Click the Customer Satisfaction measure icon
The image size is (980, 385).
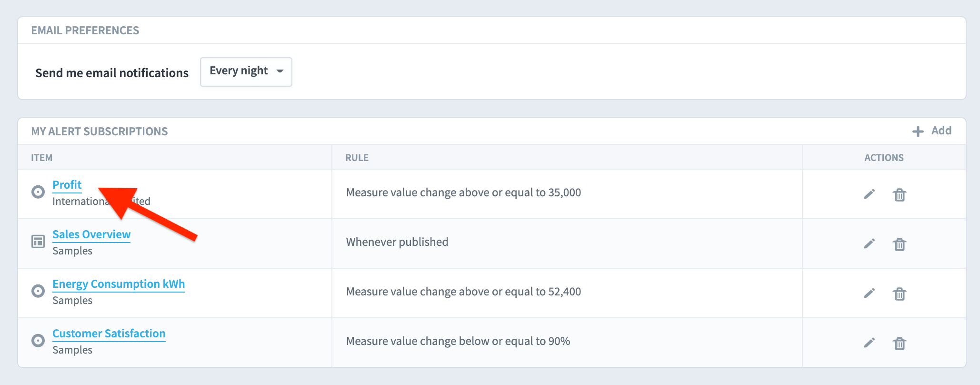pyautogui.click(x=38, y=341)
